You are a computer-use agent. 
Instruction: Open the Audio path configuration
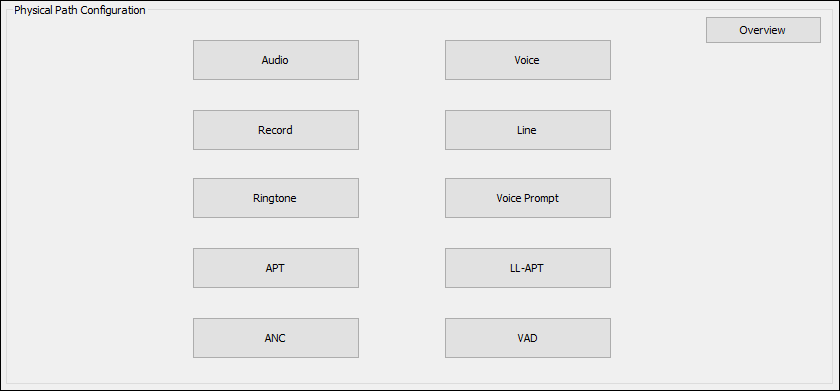(276, 60)
